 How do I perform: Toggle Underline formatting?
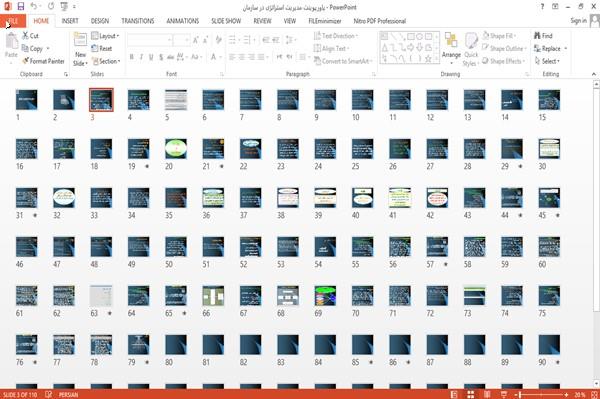tap(151, 57)
